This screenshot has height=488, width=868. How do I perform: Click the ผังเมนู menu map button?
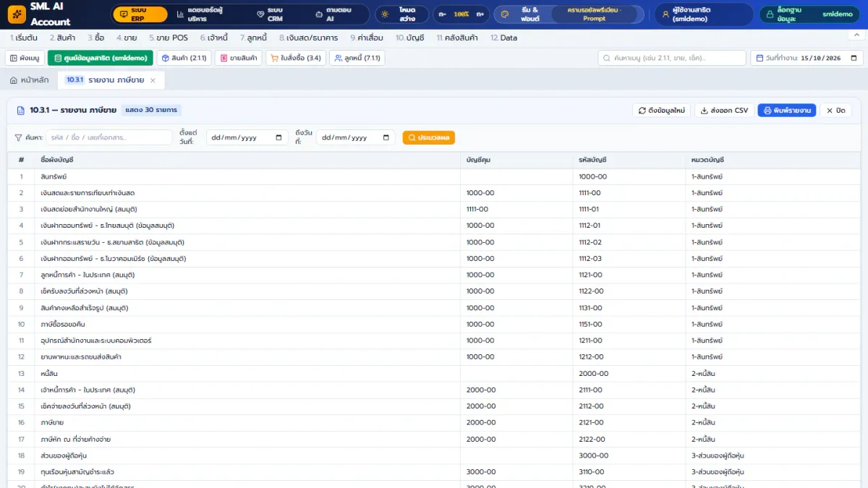coord(25,58)
